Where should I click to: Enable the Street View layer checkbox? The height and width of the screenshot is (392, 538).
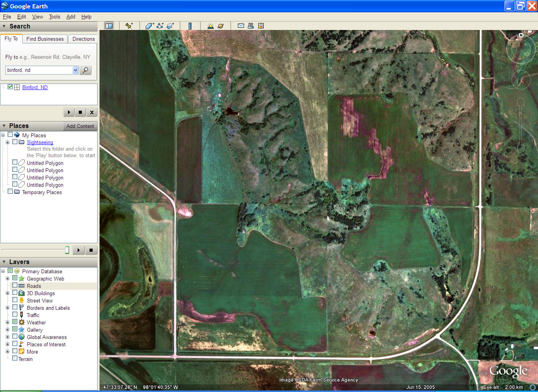pyautogui.click(x=15, y=300)
